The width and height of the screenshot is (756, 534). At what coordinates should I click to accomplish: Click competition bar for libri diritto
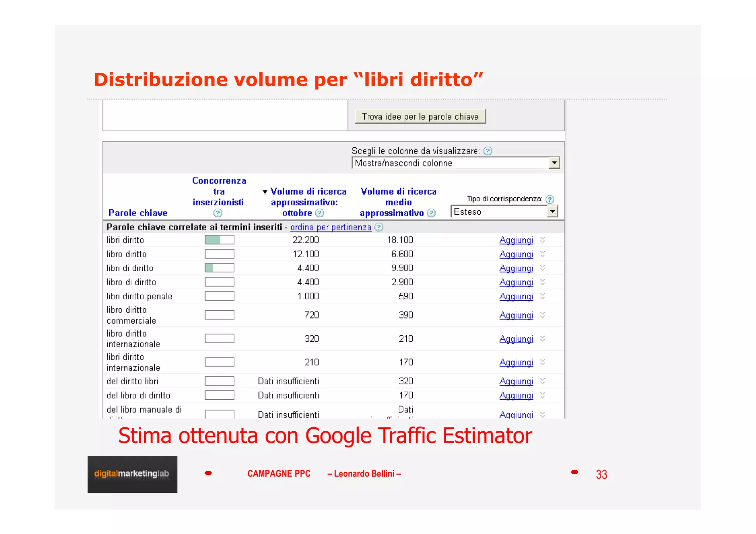click(x=219, y=240)
